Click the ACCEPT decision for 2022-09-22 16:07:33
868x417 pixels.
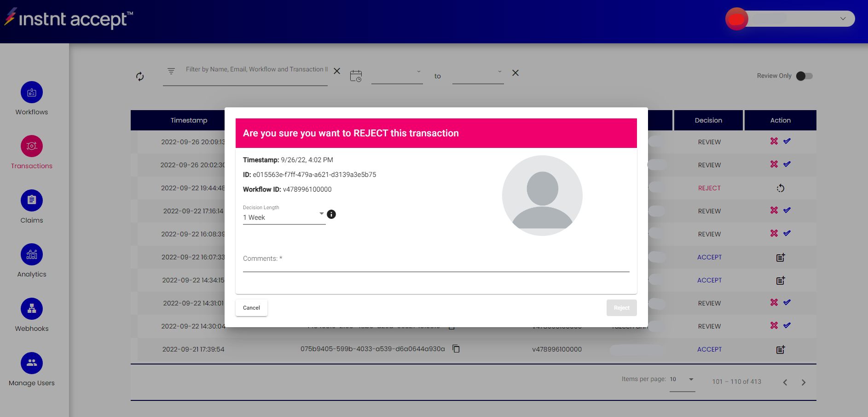pyautogui.click(x=709, y=257)
